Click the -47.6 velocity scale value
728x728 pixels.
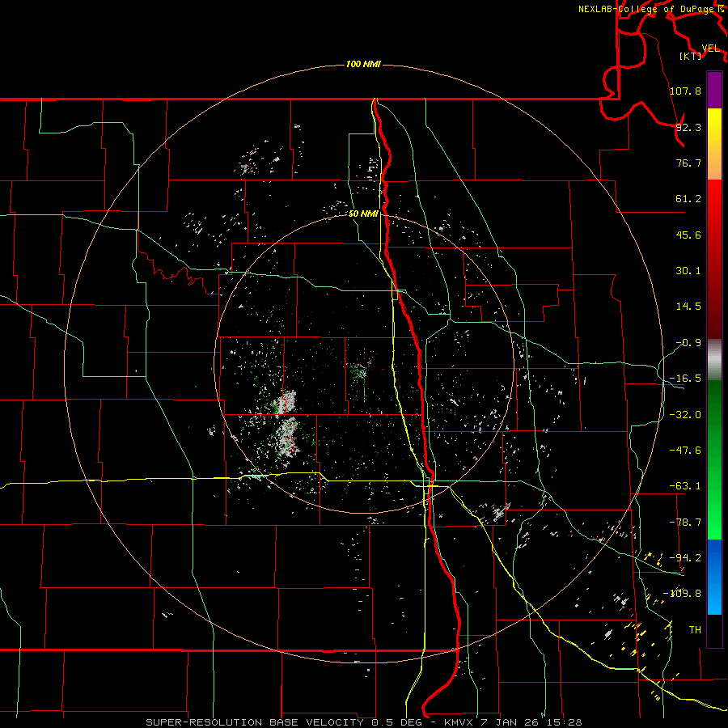pos(685,451)
